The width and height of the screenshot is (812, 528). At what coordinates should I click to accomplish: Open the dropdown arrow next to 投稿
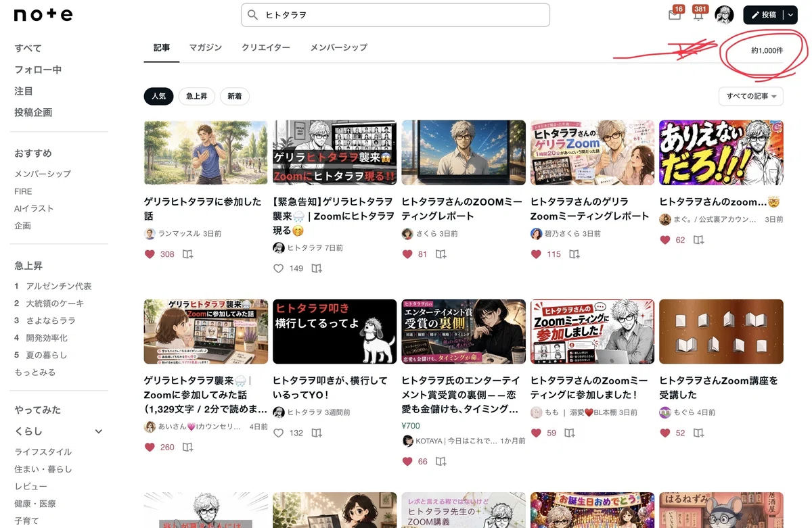[x=790, y=15]
